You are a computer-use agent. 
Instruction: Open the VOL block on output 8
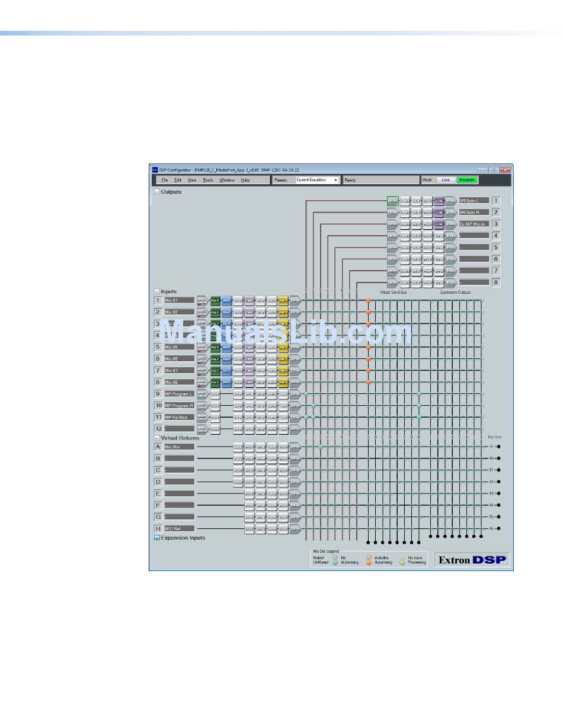pos(450,283)
